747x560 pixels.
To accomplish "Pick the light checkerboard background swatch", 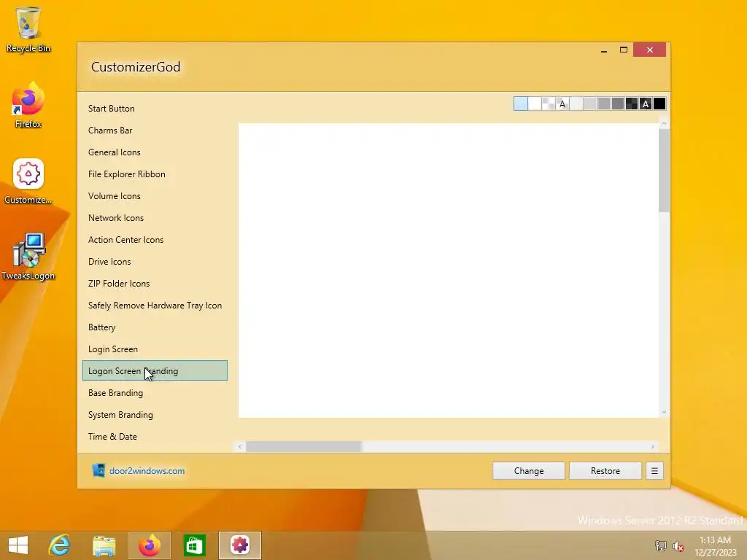I will click(549, 104).
